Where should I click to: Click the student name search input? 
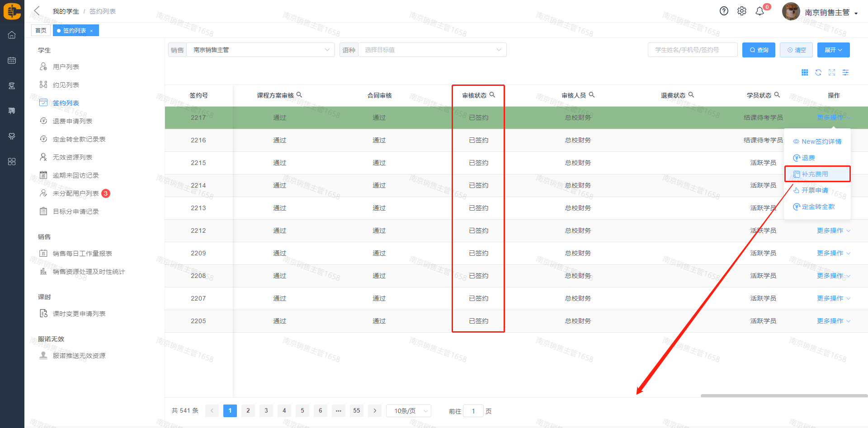[692, 50]
